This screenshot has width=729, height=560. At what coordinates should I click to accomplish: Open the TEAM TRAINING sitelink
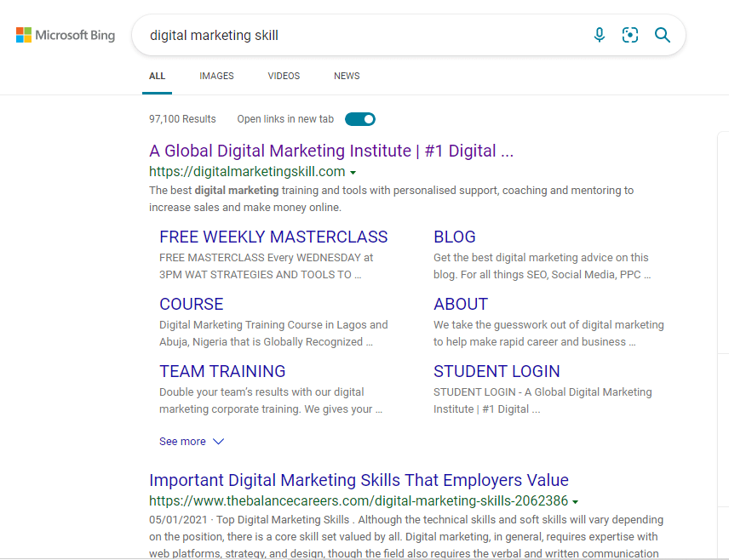pos(222,371)
